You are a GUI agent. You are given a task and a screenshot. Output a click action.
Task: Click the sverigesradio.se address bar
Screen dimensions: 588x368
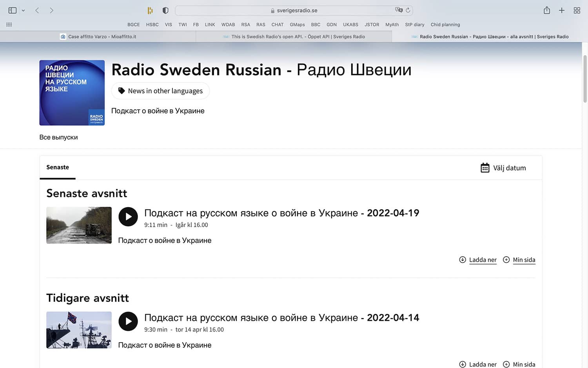(x=294, y=11)
